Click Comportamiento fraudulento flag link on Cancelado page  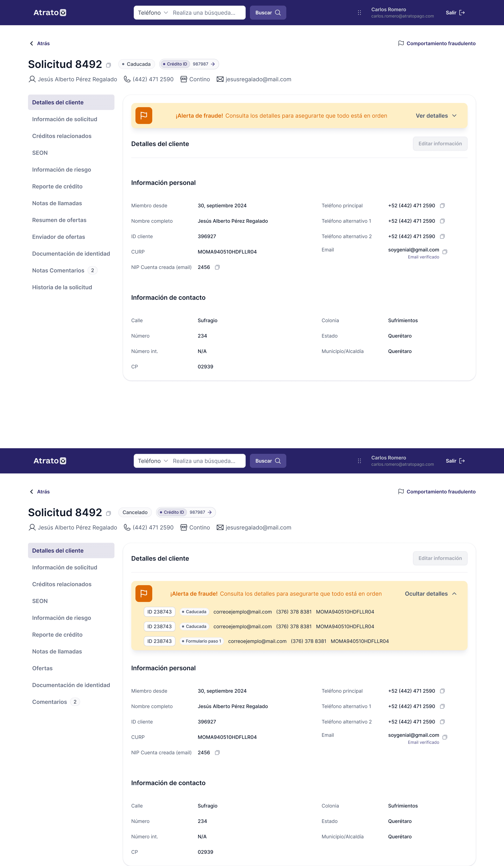click(x=437, y=491)
